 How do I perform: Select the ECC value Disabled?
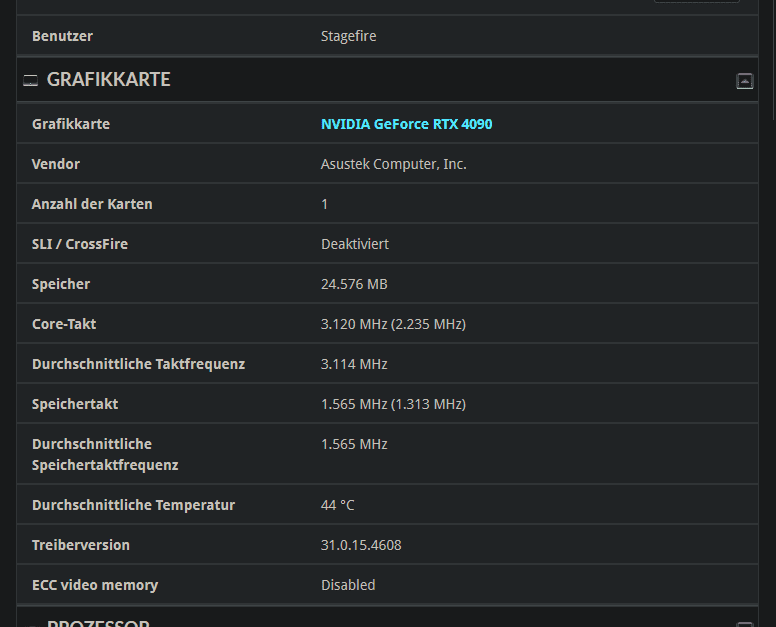pos(348,585)
